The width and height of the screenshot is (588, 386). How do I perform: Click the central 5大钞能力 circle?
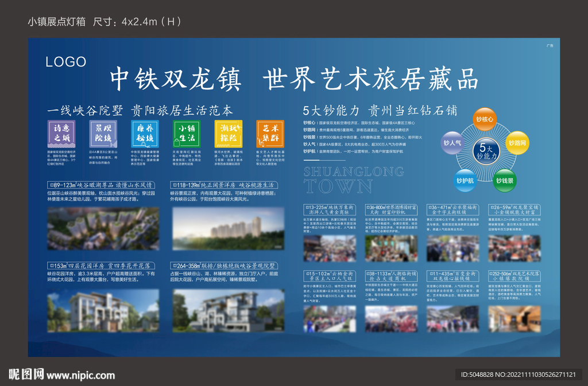tap(486, 151)
